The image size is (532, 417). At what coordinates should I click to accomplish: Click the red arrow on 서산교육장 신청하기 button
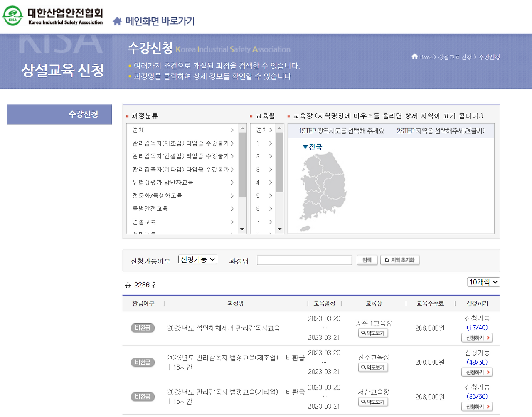488,407
